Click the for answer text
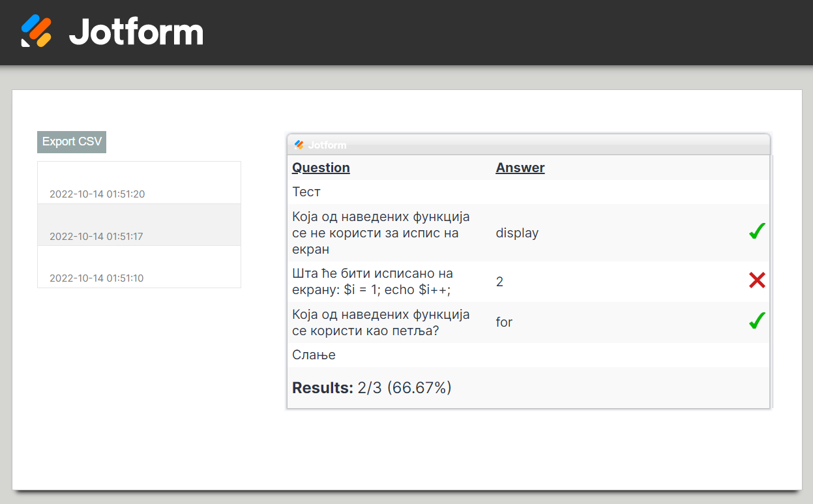This screenshot has width=813, height=504. [x=504, y=322]
